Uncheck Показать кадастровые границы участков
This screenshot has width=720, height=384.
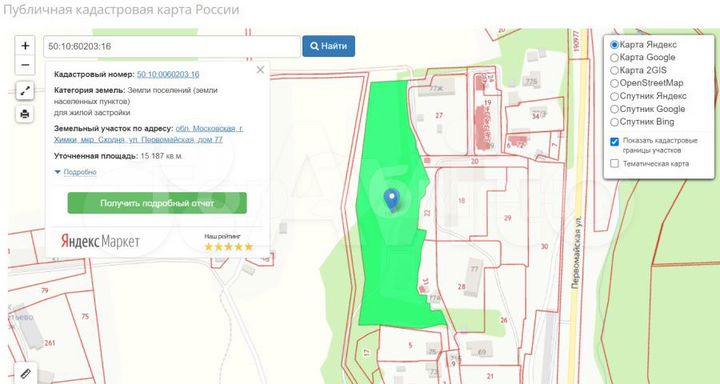[x=614, y=141]
